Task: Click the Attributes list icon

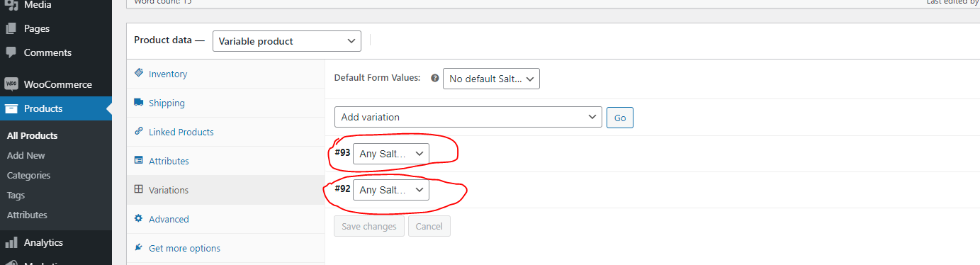Action: pyautogui.click(x=138, y=161)
